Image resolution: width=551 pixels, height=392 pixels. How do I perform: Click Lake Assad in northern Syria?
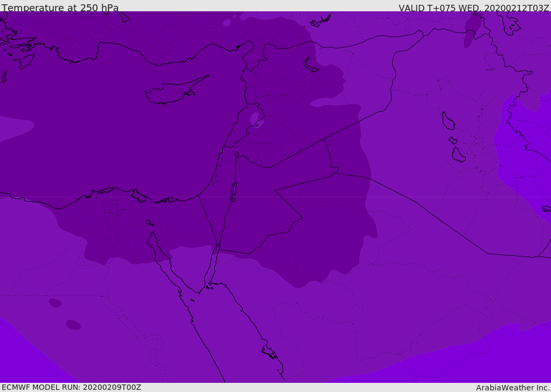[x=310, y=65]
